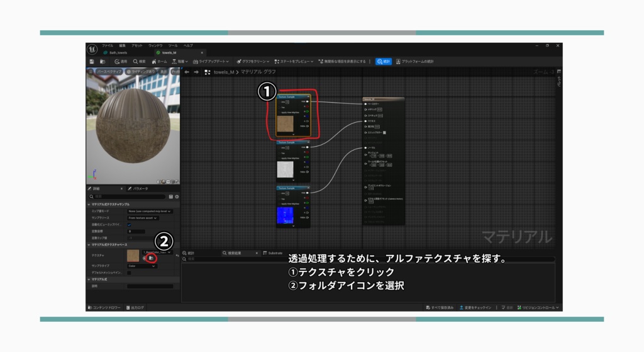This screenshot has width=644, height=352.
Task: Switch to the 詳細 (Details) tab
Action: click(96, 189)
